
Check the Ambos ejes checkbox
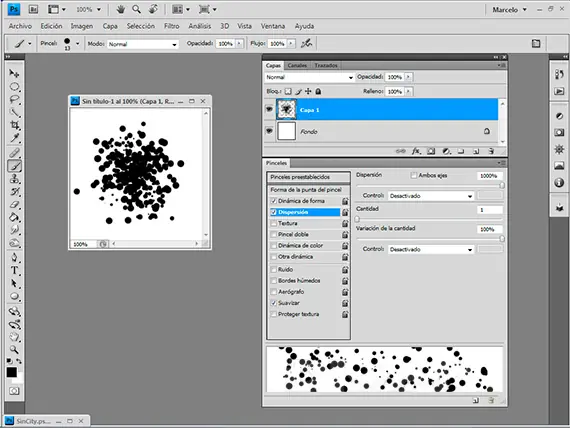pos(413,175)
